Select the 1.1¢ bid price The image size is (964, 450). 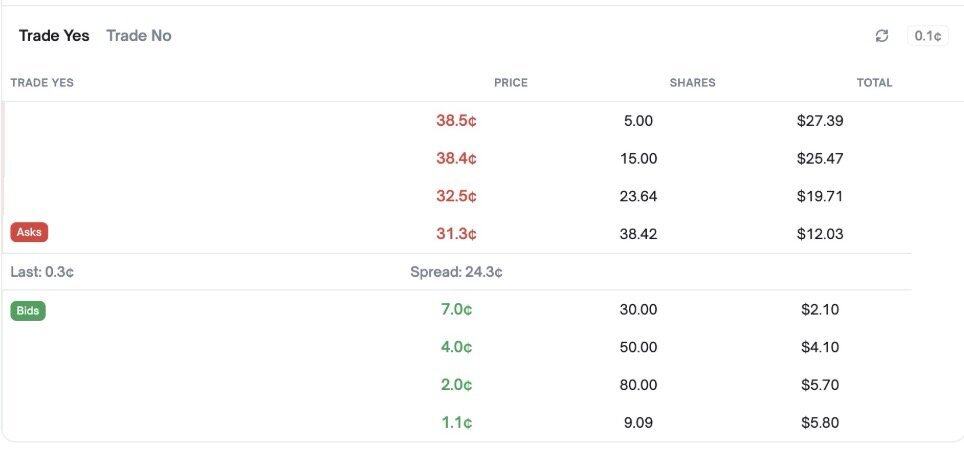click(x=456, y=423)
